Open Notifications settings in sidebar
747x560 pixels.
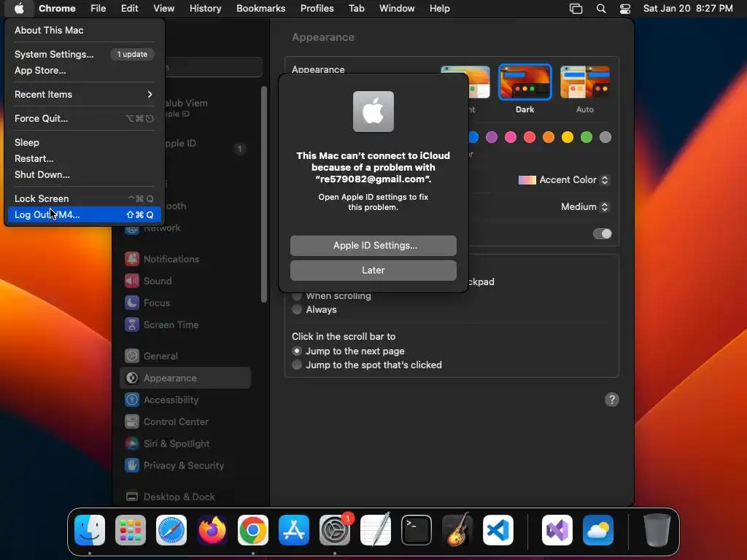click(185, 259)
